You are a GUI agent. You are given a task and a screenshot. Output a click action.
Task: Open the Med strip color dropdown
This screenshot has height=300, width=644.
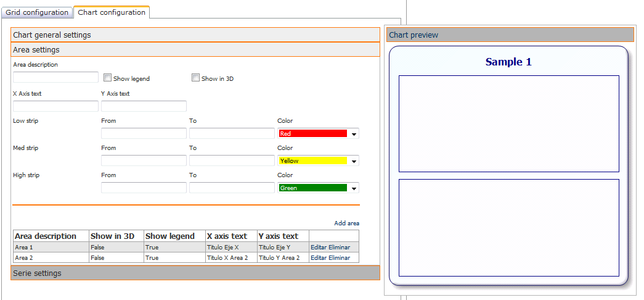tap(354, 161)
